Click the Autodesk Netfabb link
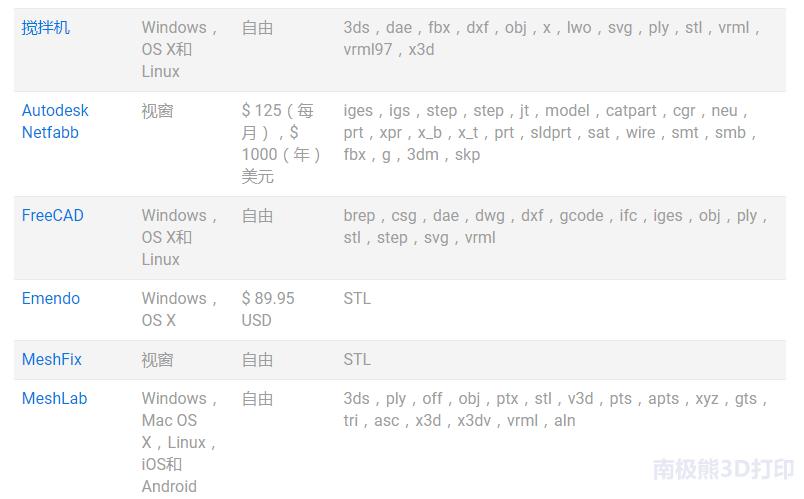Screen dimensions: 804x499 [55, 121]
